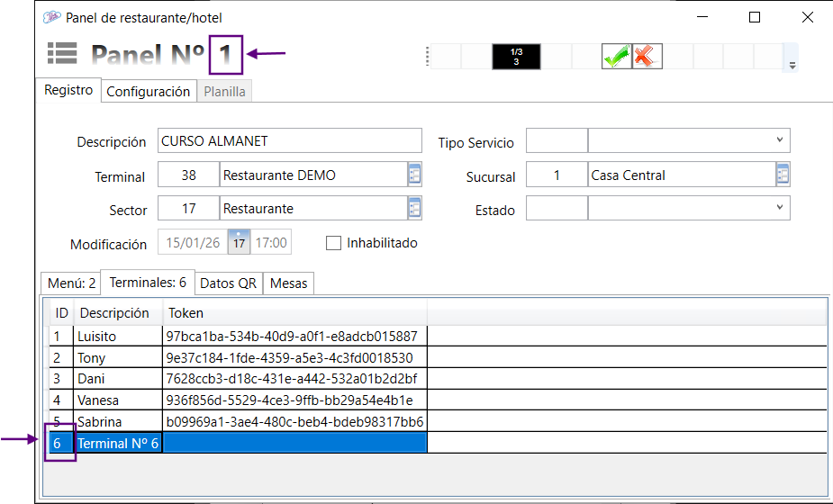Select the Mesas tab

(288, 283)
